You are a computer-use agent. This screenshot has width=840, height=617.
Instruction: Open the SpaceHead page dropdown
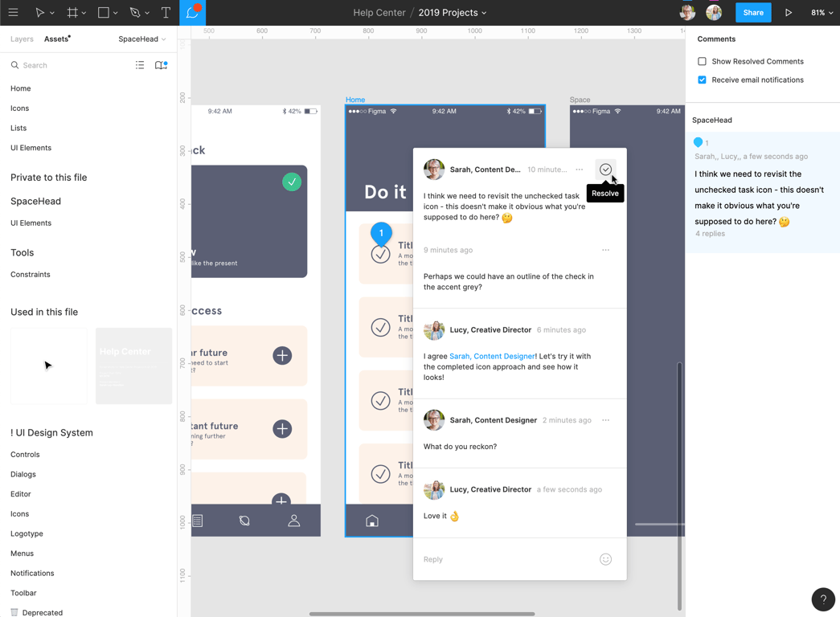coord(142,39)
